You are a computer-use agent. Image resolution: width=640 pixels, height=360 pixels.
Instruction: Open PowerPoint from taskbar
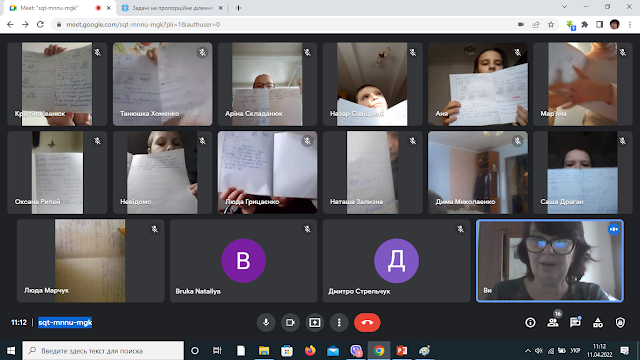tap(402, 351)
